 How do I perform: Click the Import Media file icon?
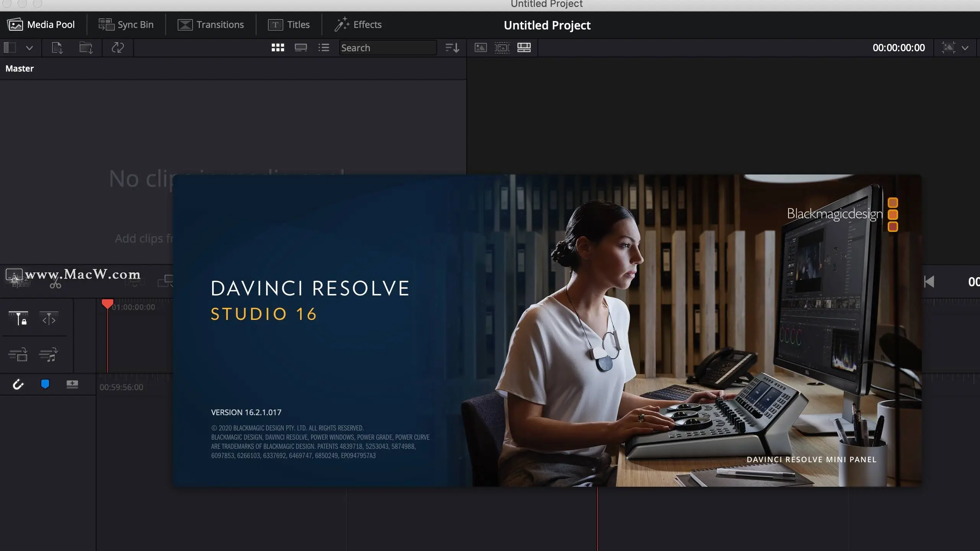click(57, 48)
